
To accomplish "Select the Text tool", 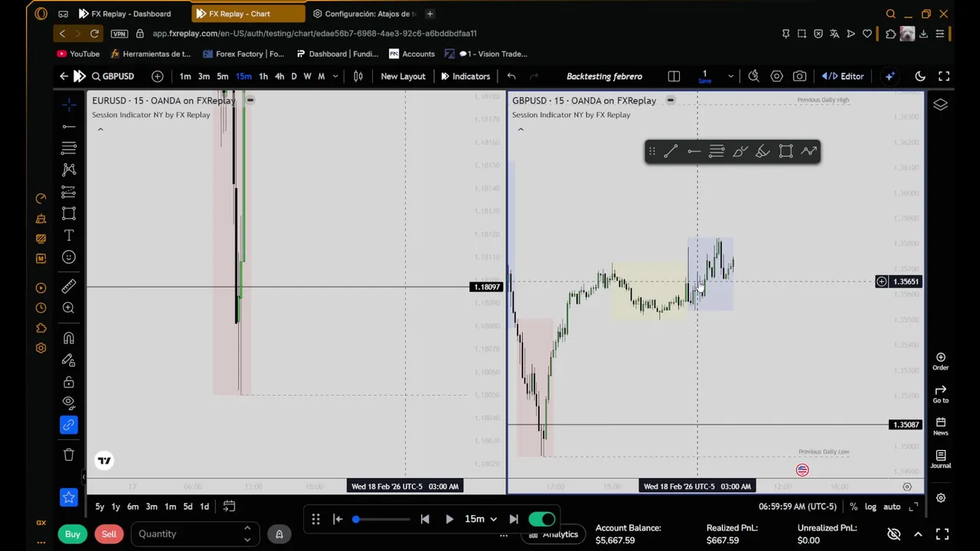I will 69,236.
